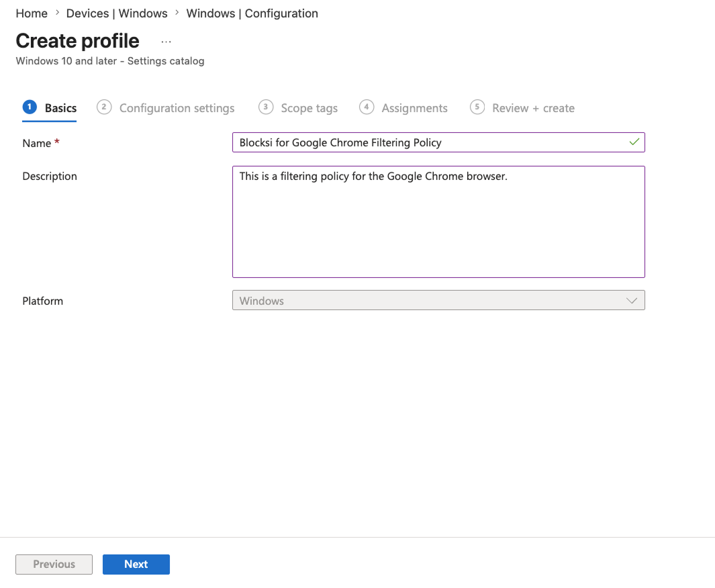Click the step 2 circle icon
This screenshot has height=588, width=715.
[x=104, y=107]
